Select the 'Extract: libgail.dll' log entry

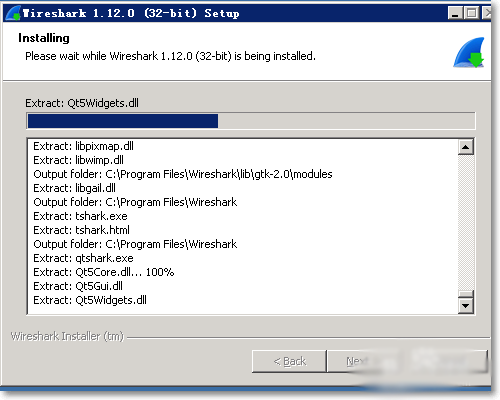tap(74, 188)
